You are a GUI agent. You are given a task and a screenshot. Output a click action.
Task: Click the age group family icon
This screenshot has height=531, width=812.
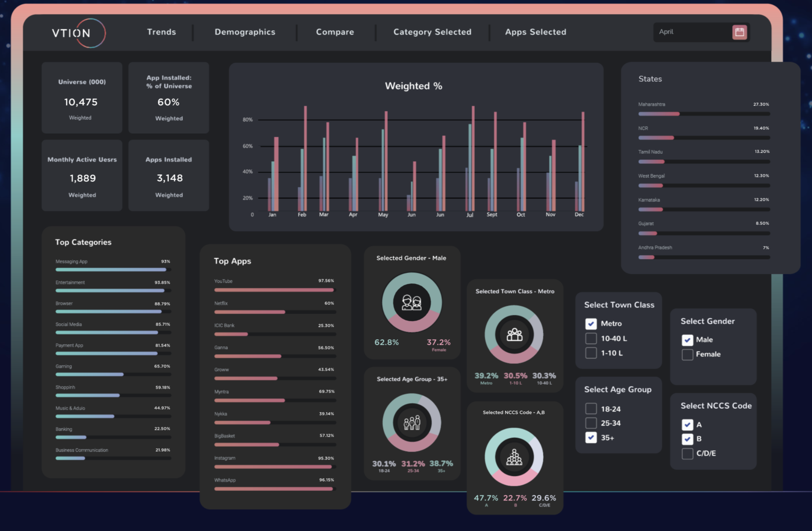[x=412, y=422]
